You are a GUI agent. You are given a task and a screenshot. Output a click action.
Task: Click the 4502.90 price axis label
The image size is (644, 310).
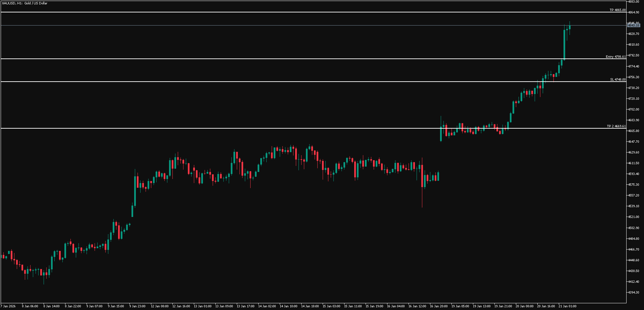pyautogui.click(x=634, y=228)
